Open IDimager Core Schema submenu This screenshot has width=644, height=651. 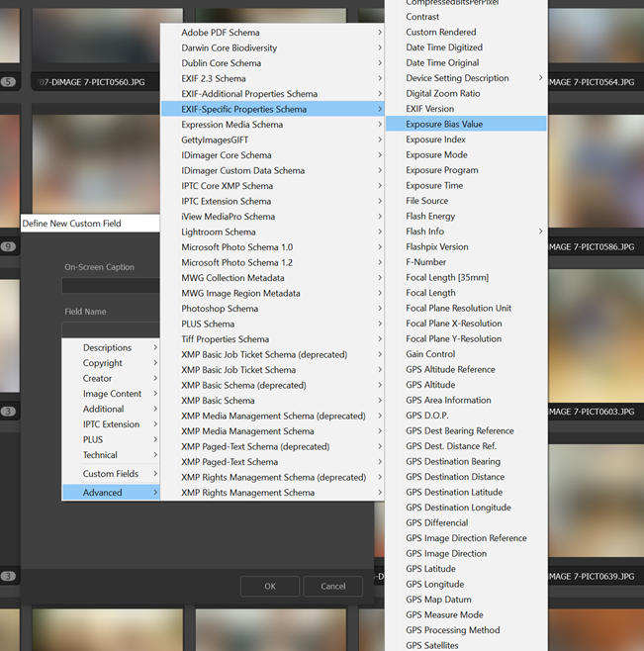coord(272,155)
